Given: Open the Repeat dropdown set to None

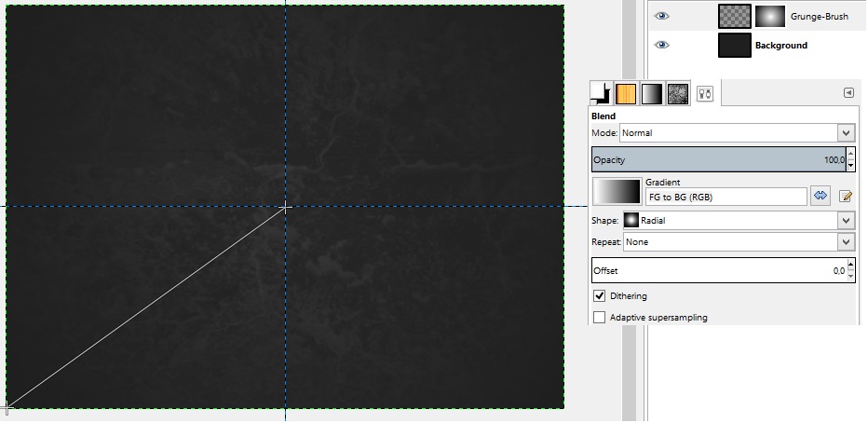Looking at the screenshot, I should [739, 242].
